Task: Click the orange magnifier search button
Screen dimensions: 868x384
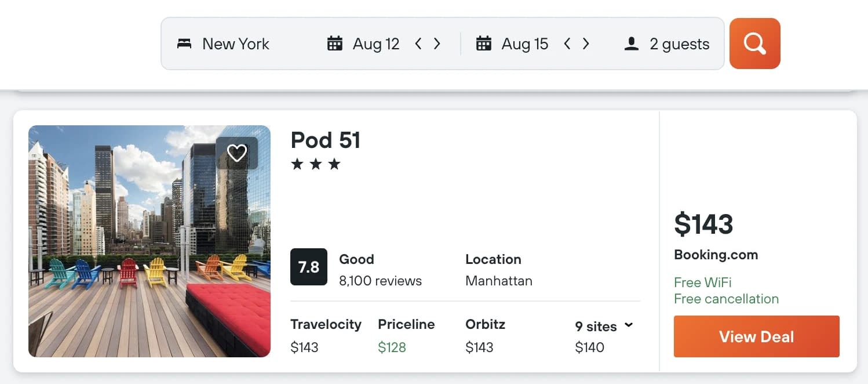Action: click(x=754, y=44)
